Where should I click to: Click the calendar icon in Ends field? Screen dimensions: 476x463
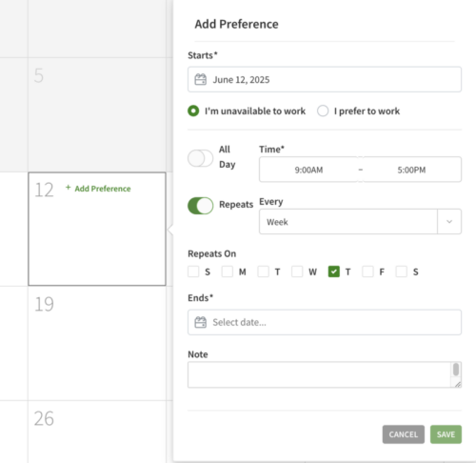(200, 322)
